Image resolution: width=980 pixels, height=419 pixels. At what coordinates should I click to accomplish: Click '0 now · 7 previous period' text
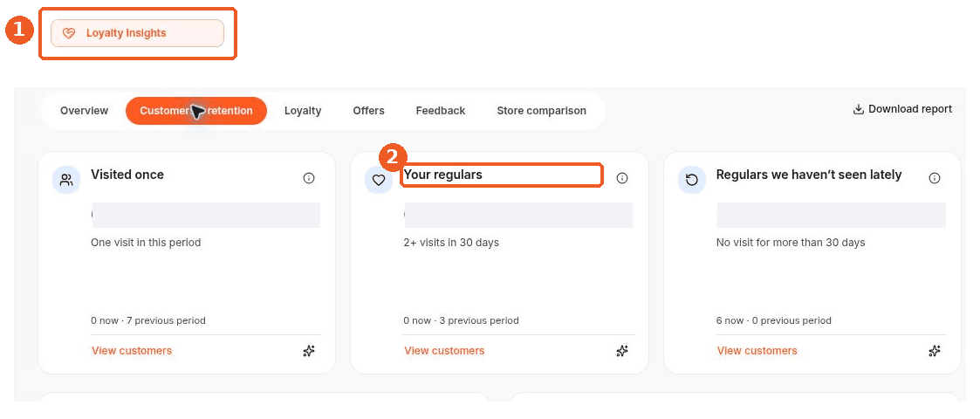pyautogui.click(x=148, y=320)
